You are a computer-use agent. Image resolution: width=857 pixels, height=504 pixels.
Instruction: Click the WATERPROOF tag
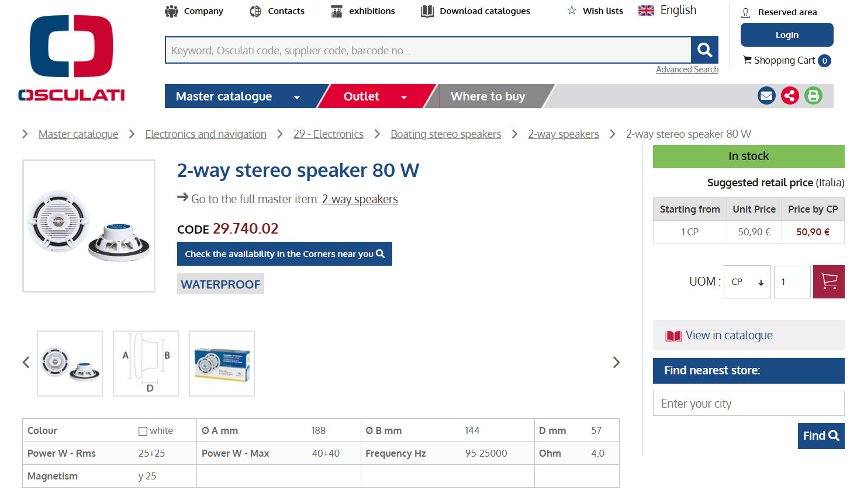[x=220, y=284]
